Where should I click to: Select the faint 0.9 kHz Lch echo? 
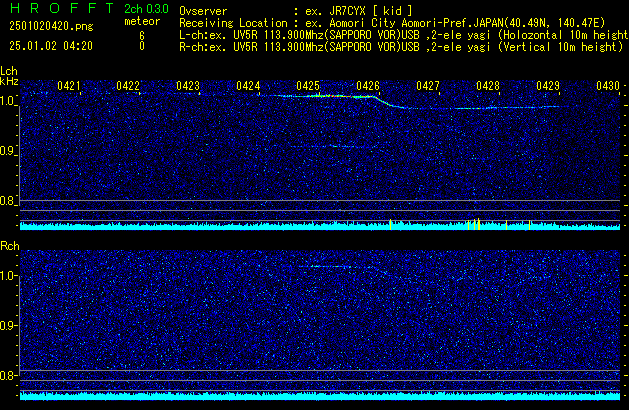(x=334, y=146)
